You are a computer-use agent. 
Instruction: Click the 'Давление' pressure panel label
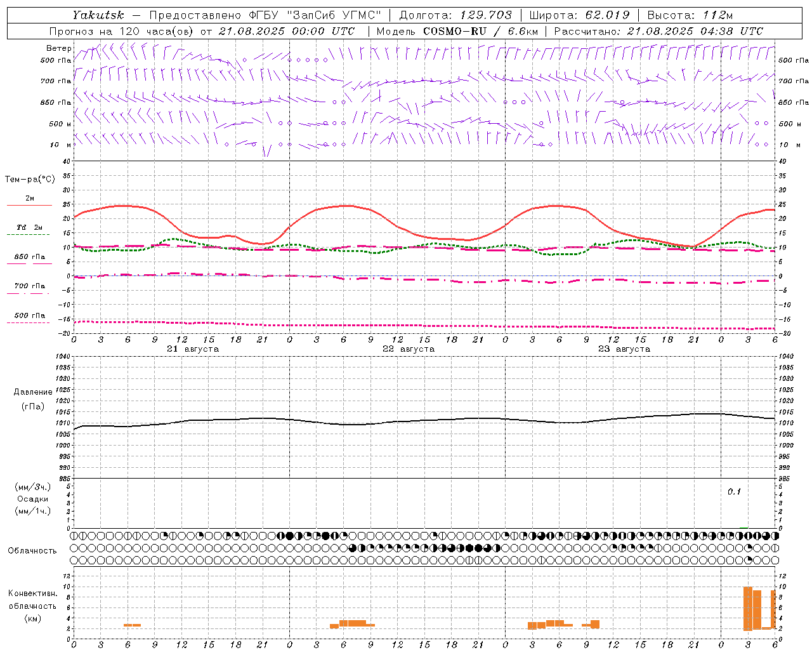tap(33, 392)
